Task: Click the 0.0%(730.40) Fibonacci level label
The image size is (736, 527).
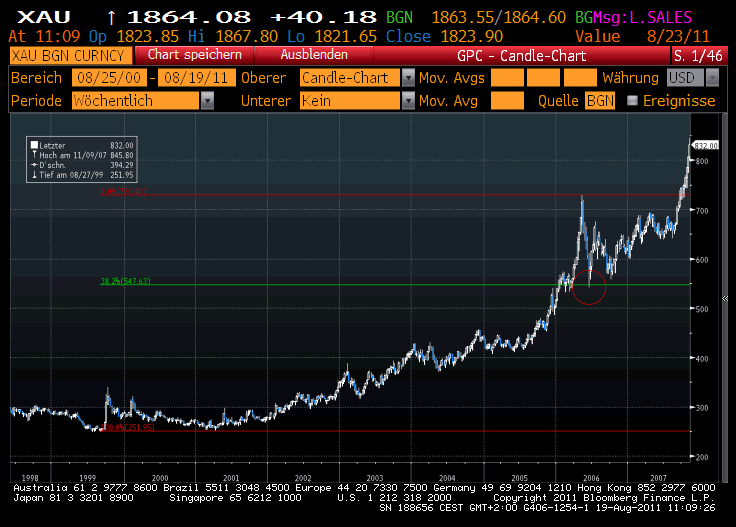Action: point(123,191)
